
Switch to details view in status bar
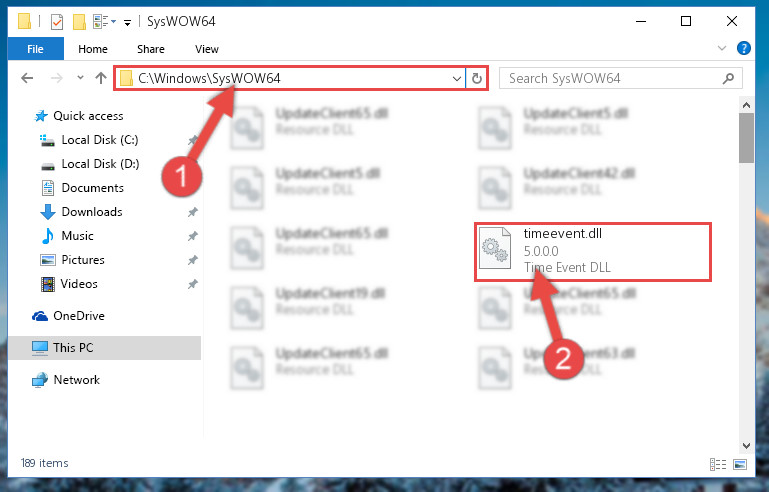pos(718,464)
